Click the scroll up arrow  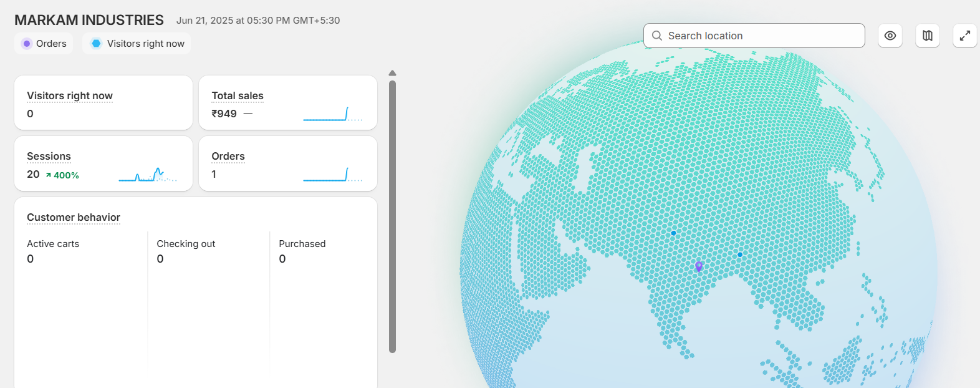point(392,74)
